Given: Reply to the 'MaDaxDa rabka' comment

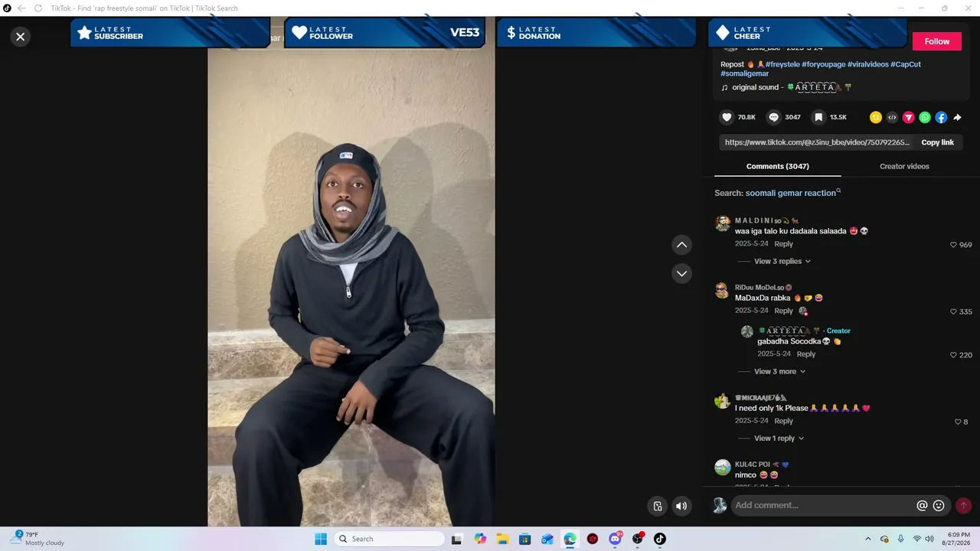Looking at the screenshot, I should (783, 311).
